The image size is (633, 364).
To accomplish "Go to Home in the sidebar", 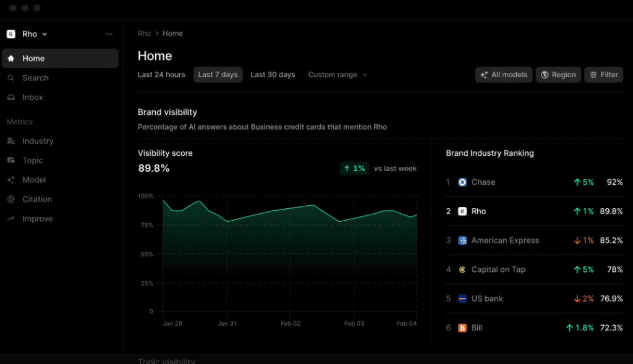I will 60,59.
